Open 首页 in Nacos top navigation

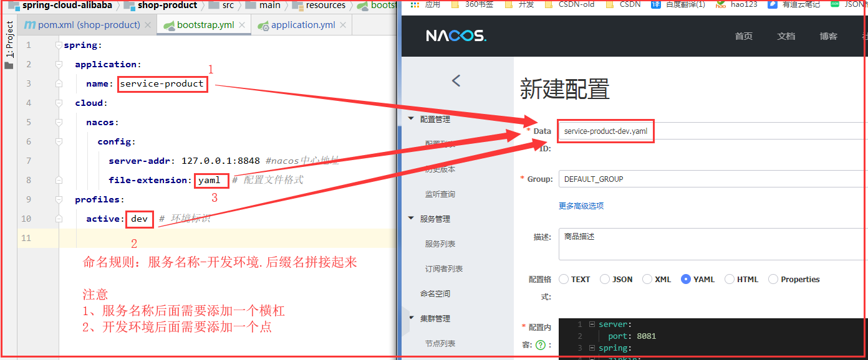[x=743, y=36]
